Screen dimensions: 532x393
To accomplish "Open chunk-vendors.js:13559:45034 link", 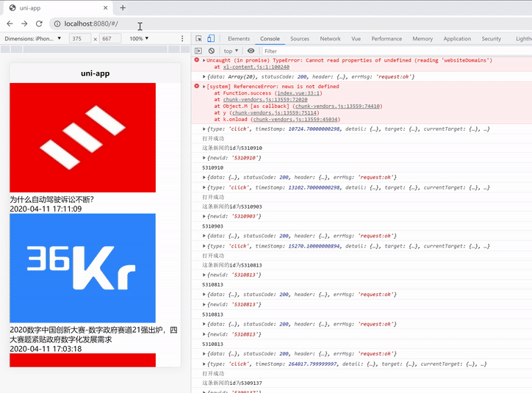I will [x=295, y=119].
